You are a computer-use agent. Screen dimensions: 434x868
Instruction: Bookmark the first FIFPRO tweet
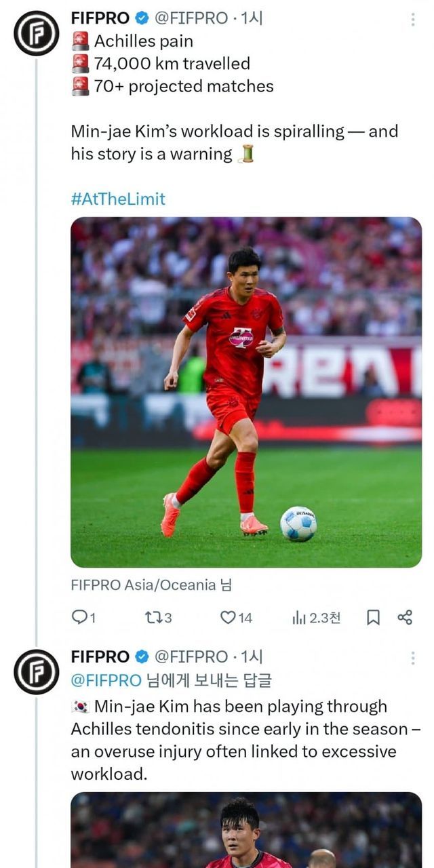[x=373, y=617]
